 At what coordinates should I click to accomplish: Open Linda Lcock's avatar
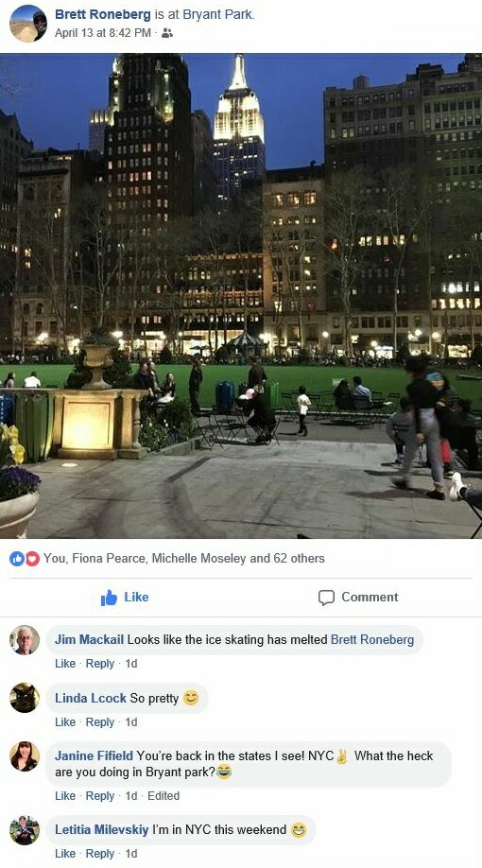point(25,698)
